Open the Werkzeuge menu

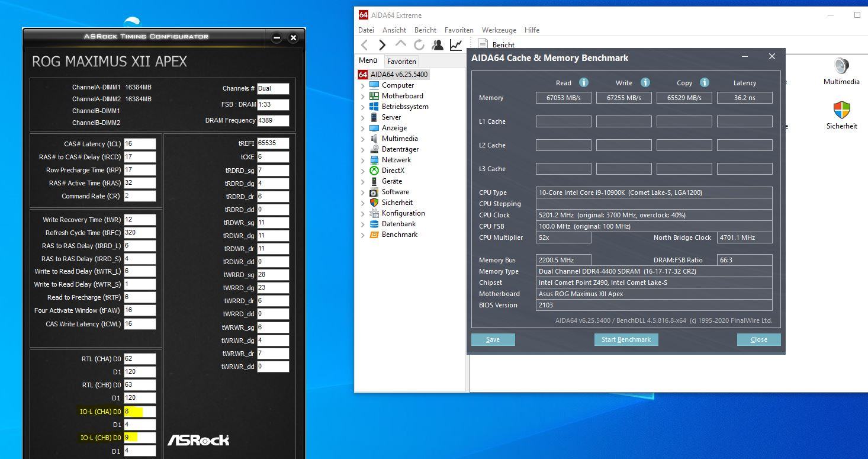tap(499, 30)
